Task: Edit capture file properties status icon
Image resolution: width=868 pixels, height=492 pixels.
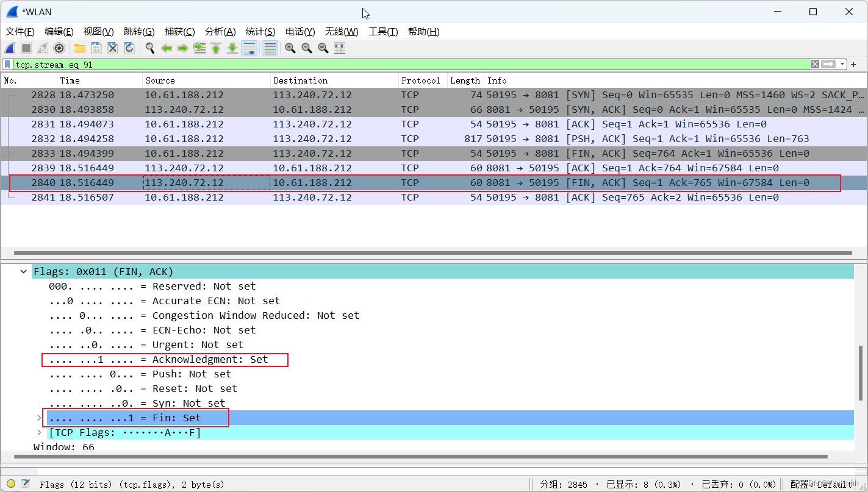Action: 26,484
